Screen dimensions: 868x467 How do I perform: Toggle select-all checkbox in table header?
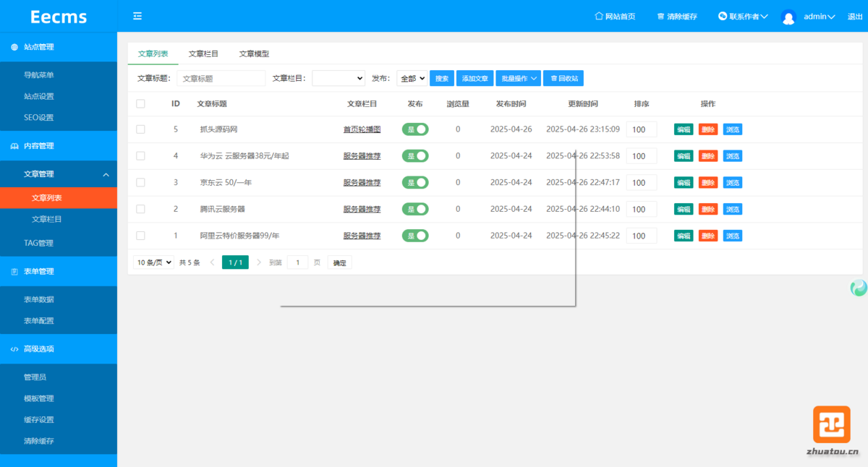click(140, 104)
